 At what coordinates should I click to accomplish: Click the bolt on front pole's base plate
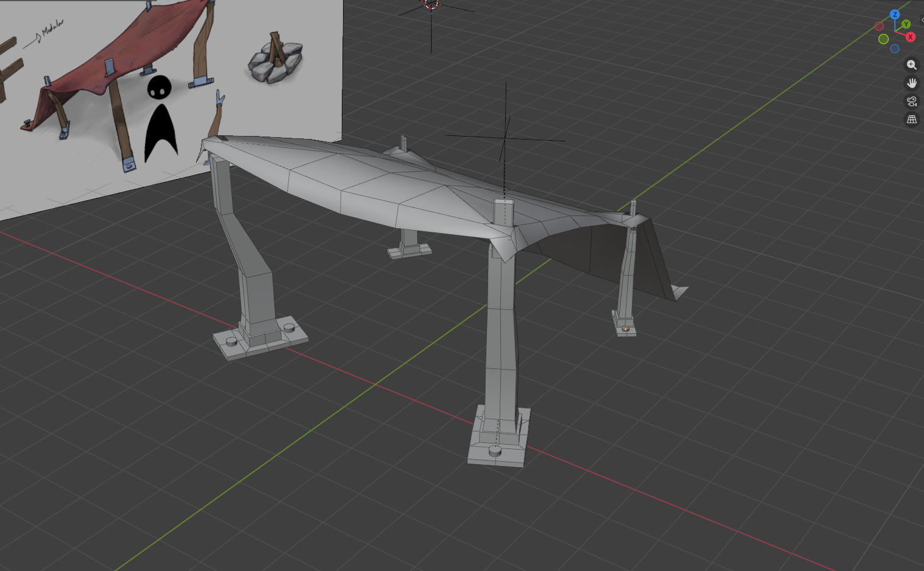click(495, 451)
